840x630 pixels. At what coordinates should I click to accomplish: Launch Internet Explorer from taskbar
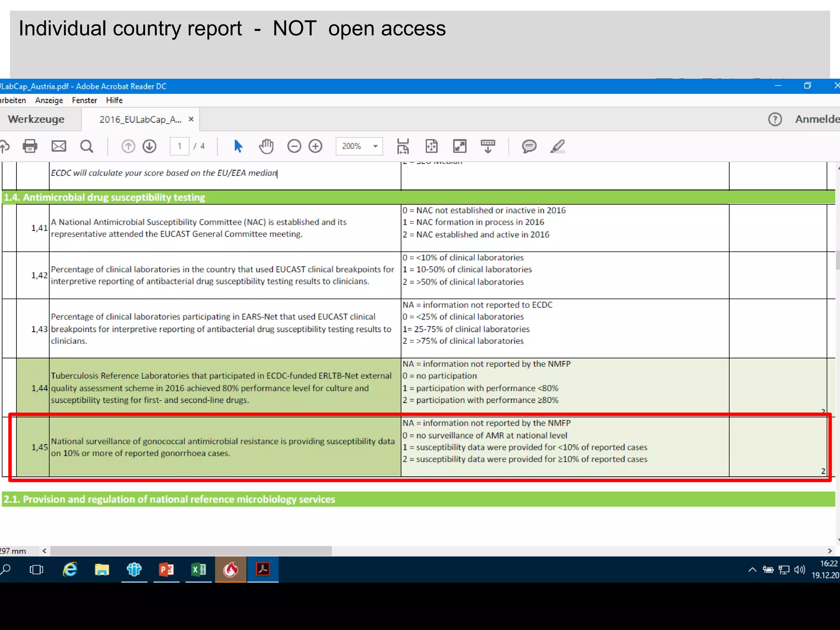(70, 570)
